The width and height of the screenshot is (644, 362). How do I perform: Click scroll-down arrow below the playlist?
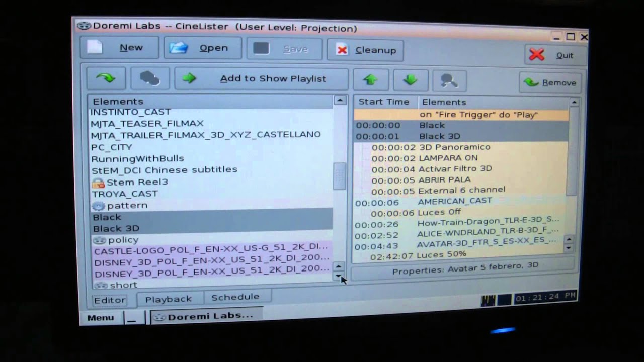(x=569, y=248)
